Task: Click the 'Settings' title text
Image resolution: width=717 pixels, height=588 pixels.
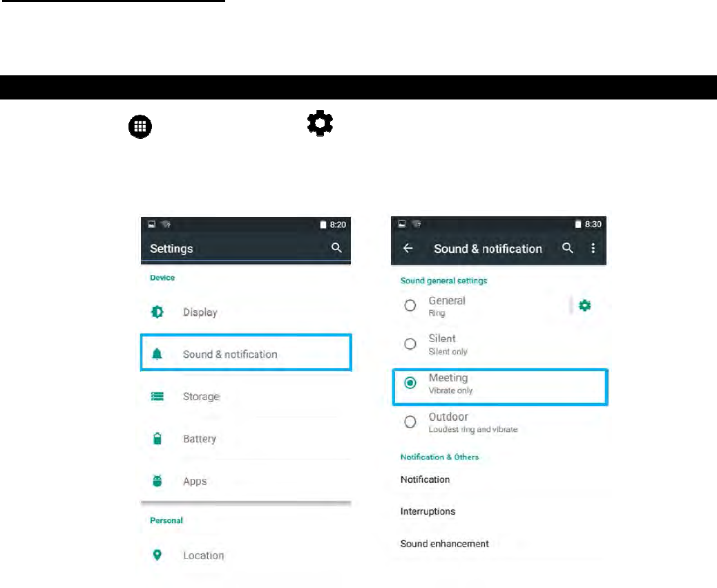Action: [171, 249]
